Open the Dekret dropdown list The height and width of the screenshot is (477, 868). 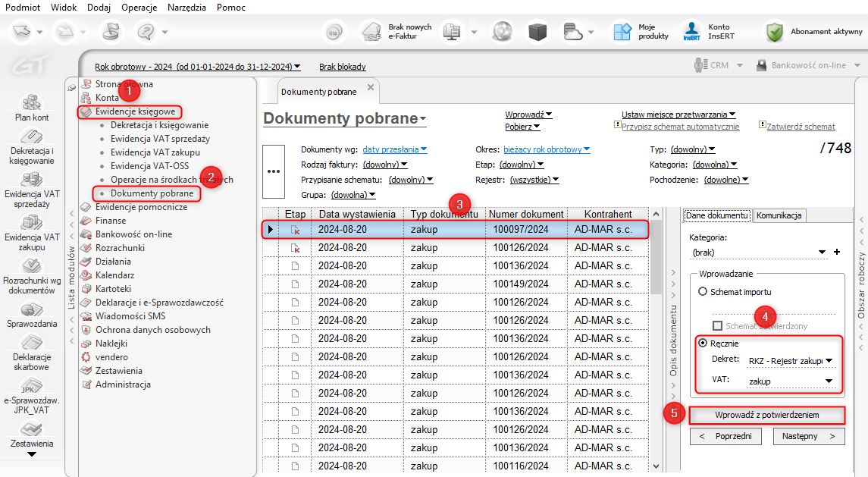click(829, 361)
